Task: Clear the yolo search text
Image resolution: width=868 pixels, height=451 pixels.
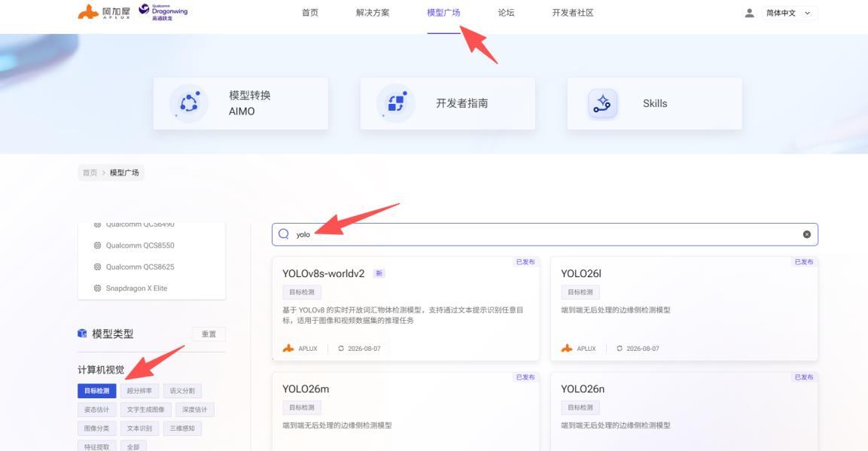Action: coord(806,235)
